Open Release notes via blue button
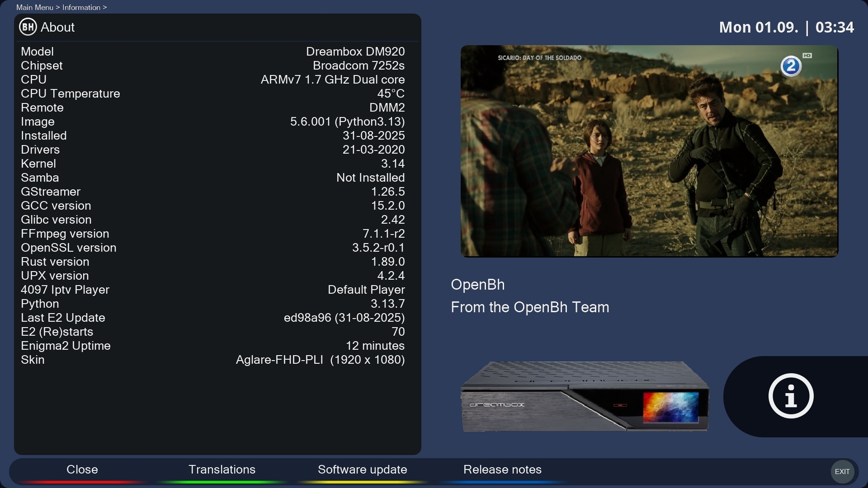 click(502, 469)
